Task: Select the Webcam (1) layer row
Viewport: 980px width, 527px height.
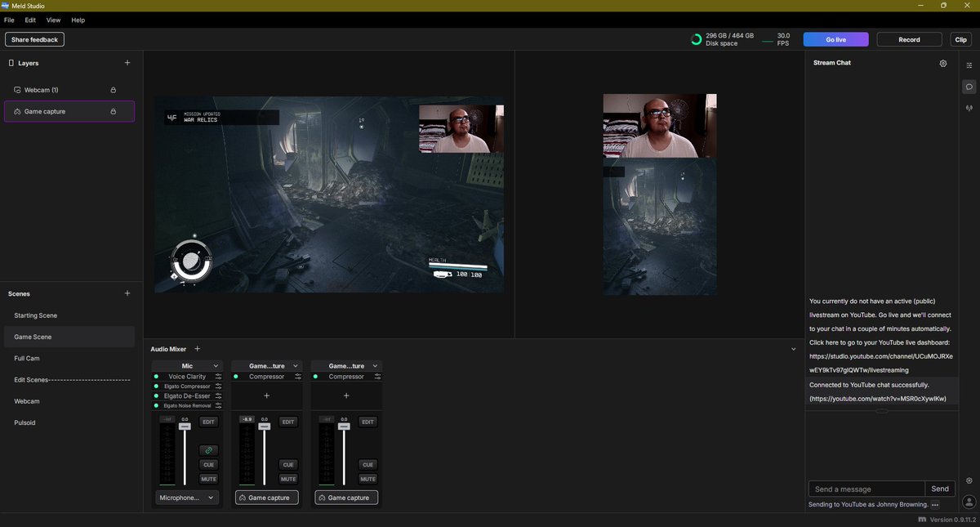Action: [69, 90]
